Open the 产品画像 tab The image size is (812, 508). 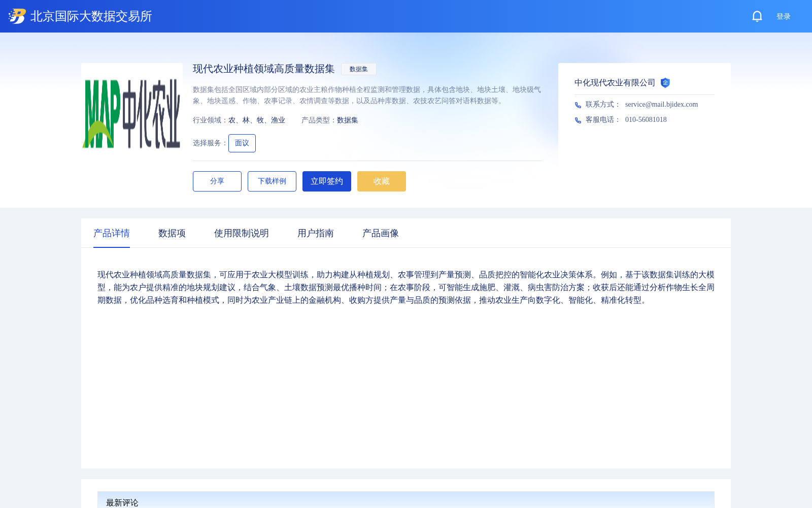(381, 233)
